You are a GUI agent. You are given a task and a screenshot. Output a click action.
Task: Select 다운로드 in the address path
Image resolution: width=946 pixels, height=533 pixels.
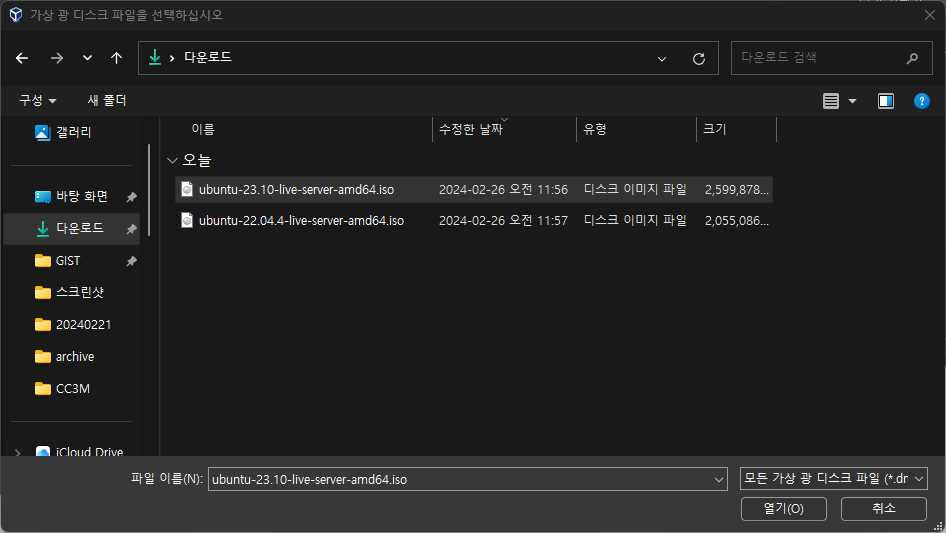coord(208,57)
